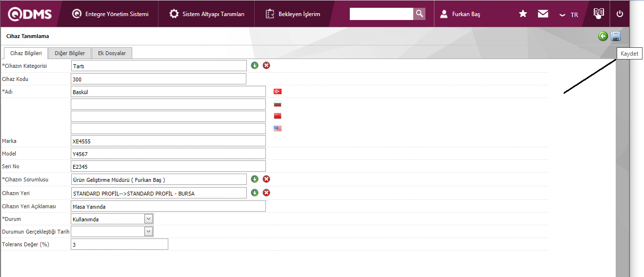Screen dimensions: 644x277
Task: Select category with green arrow next to Tartı
Action: [x=255, y=65]
